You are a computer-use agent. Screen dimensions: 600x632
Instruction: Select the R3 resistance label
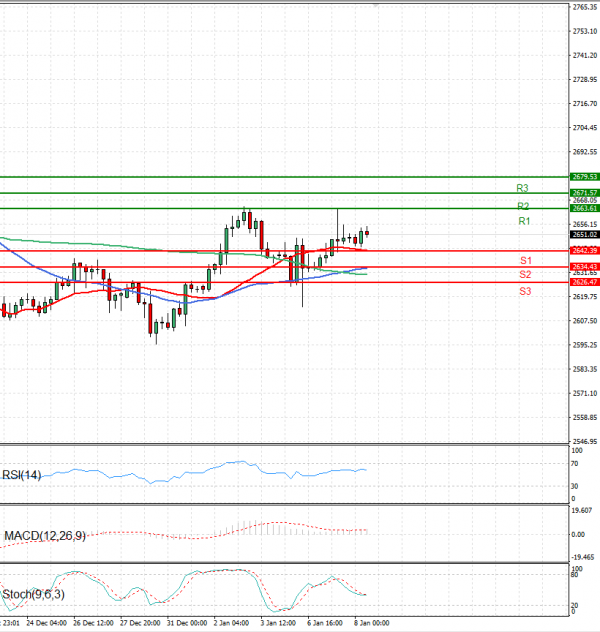click(x=522, y=188)
